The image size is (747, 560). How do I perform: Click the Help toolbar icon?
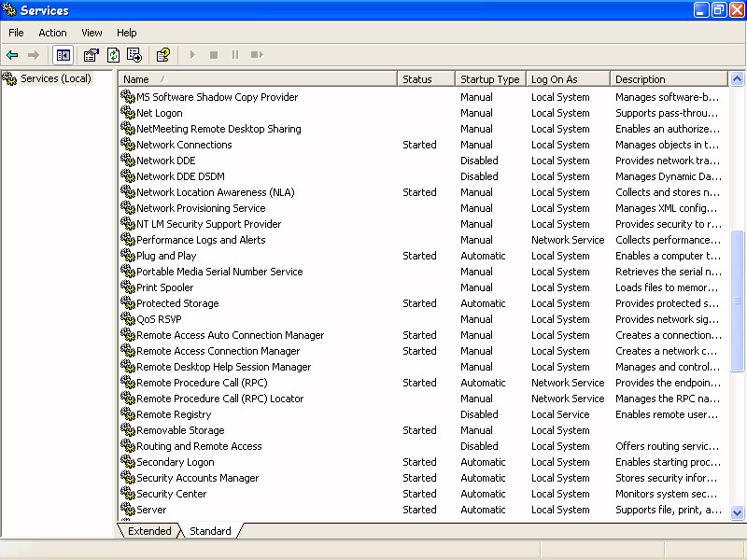163,55
